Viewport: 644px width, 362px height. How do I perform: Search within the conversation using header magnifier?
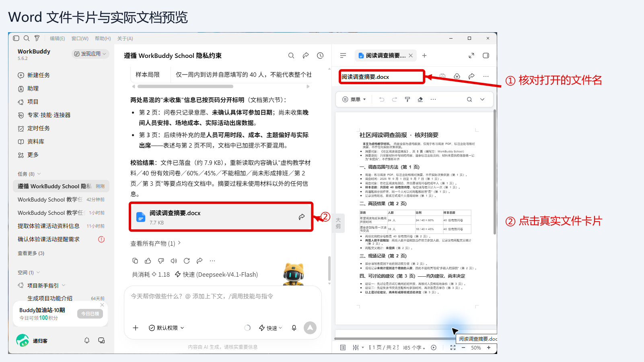[x=291, y=56]
